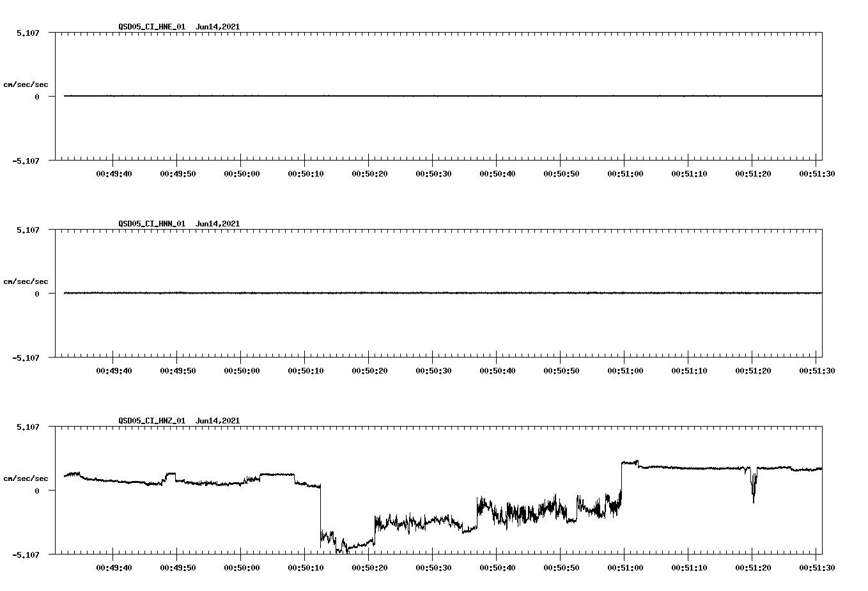Viewport: 868px width, 591px height.
Task: Select the -5.107 lower limit on HNZ plot
Action: (x=26, y=555)
